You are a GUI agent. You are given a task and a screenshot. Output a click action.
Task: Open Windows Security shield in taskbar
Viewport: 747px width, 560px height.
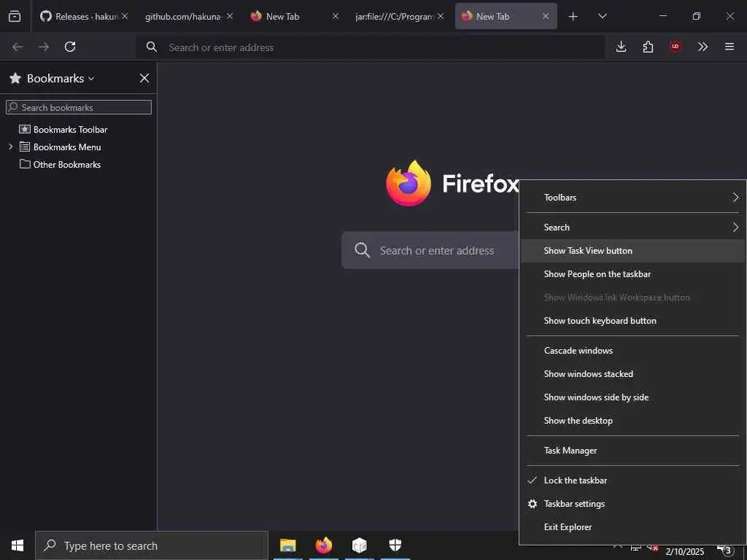[x=395, y=545]
